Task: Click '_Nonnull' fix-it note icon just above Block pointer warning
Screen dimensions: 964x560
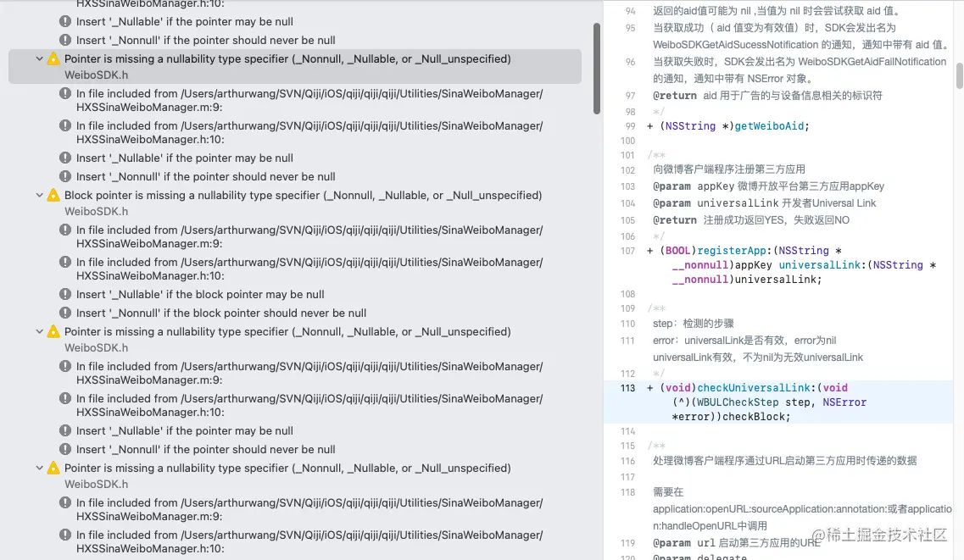Action: click(65, 176)
